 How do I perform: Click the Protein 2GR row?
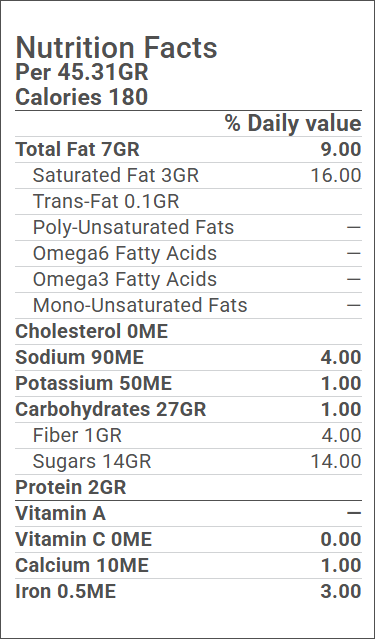click(188, 488)
